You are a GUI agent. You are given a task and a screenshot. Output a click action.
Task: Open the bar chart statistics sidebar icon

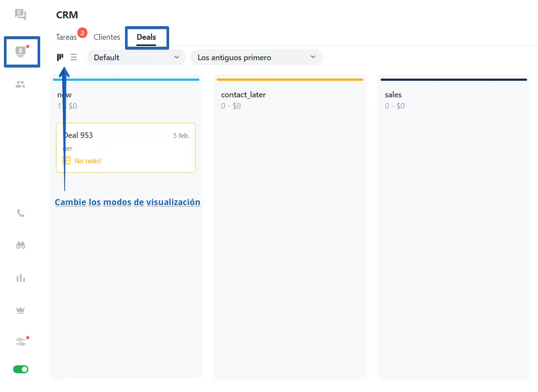(21, 278)
